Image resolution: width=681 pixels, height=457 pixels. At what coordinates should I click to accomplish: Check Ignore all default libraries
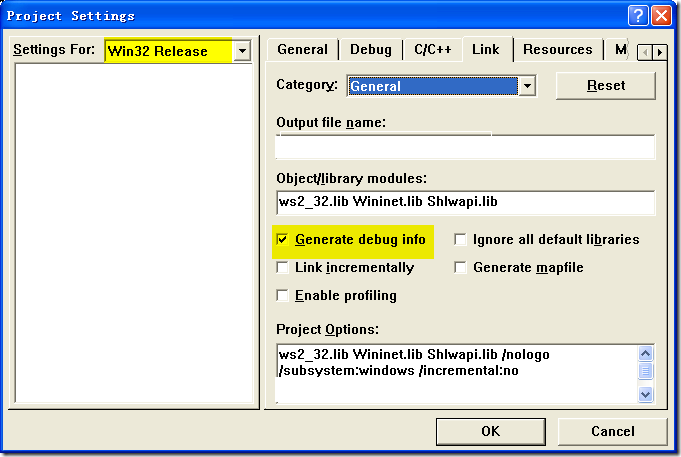point(460,240)
